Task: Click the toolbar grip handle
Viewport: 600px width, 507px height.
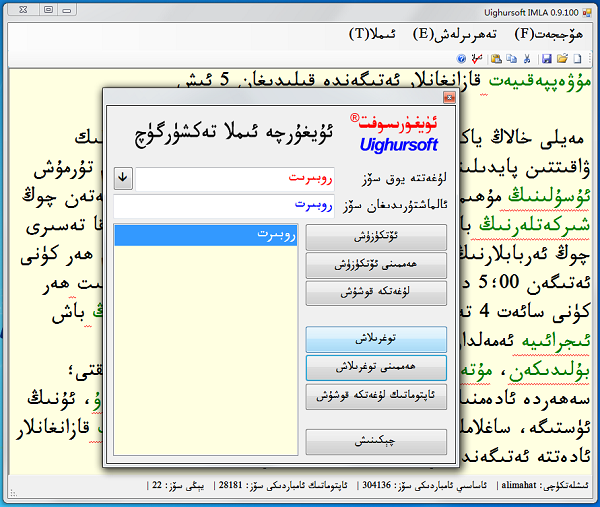Action: pos(590,59)
